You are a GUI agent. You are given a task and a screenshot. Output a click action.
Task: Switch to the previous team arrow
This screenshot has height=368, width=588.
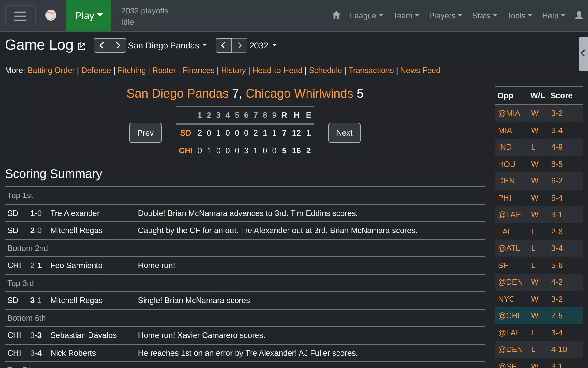pos(102,45)
